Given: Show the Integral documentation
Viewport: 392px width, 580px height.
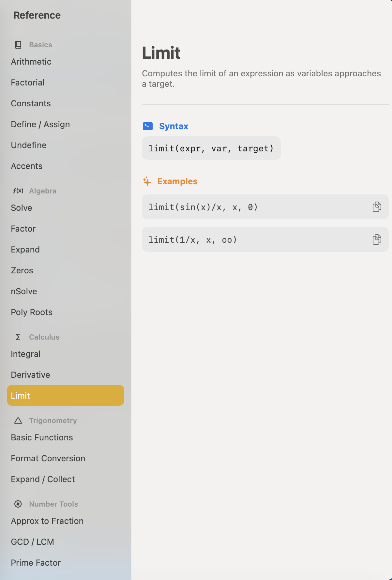Looking at the screenshot, I should [26, 354].
